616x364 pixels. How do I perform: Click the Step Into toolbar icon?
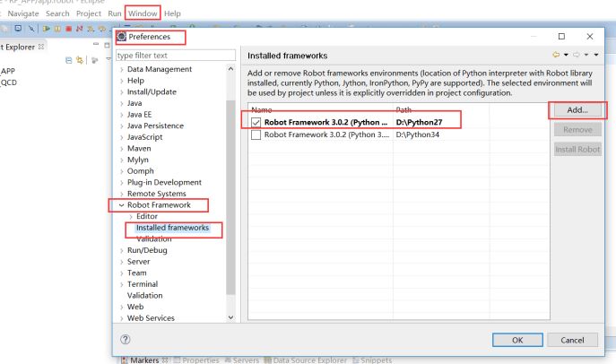pyautogui.click(x=91, y=29)
